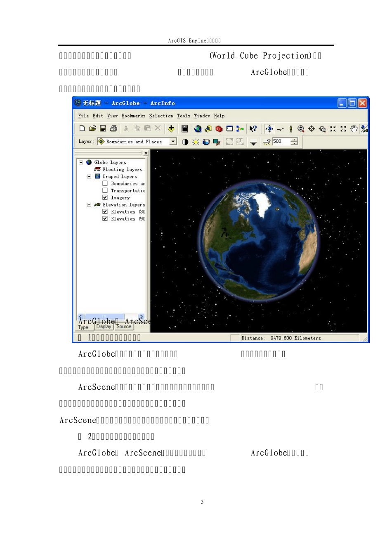Select the Zoom In/Out magnifier tool
392x555 pixels.
point(301,129)
